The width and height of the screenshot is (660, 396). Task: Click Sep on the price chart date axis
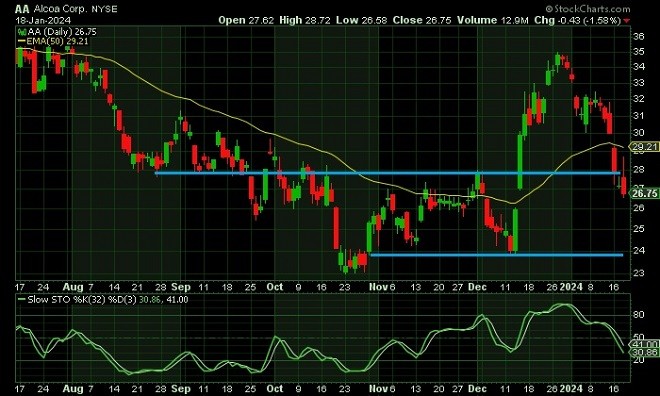[x=181, y=287]
